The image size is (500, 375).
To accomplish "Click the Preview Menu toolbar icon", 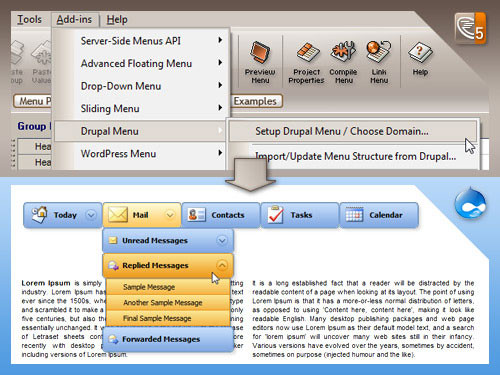I will [260, 62].
